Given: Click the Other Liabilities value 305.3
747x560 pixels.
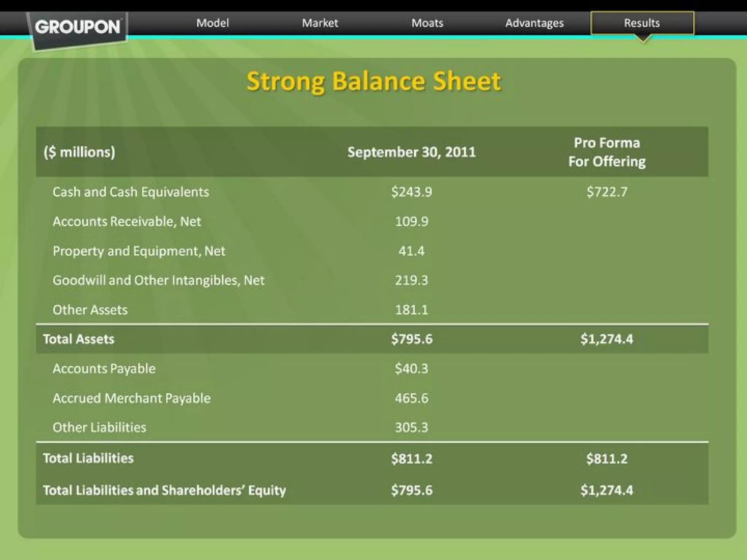Looking at the screenshot, I should (411, 427).
